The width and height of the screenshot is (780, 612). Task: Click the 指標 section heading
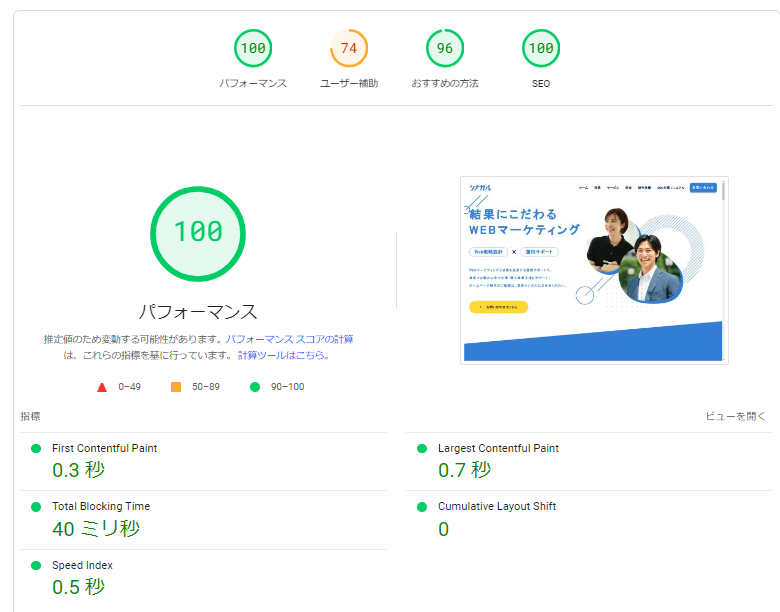(x=30, y=416)
